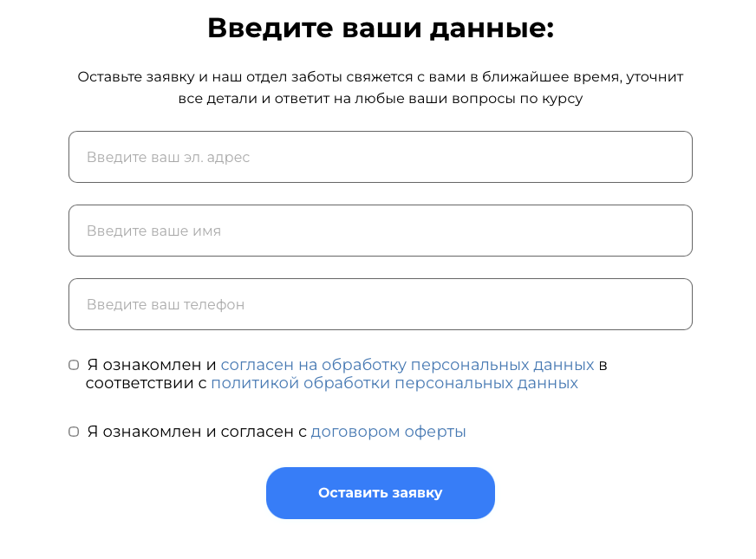The width and height of the screenshot is (756, 559).
Task: Click the 'Введите ваши данные:' heading
Action: click(x=380, y=29)
